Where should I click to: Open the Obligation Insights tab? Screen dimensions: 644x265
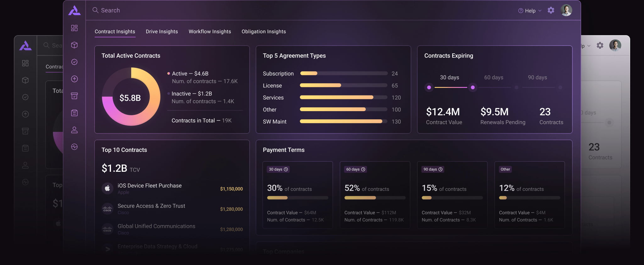pos(264,32)
